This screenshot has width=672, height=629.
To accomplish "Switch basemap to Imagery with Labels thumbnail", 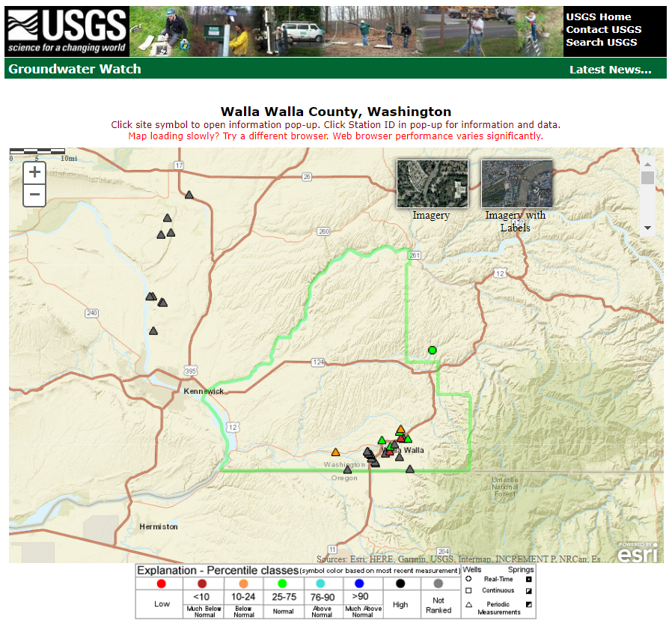I will (x=517, y=184).
